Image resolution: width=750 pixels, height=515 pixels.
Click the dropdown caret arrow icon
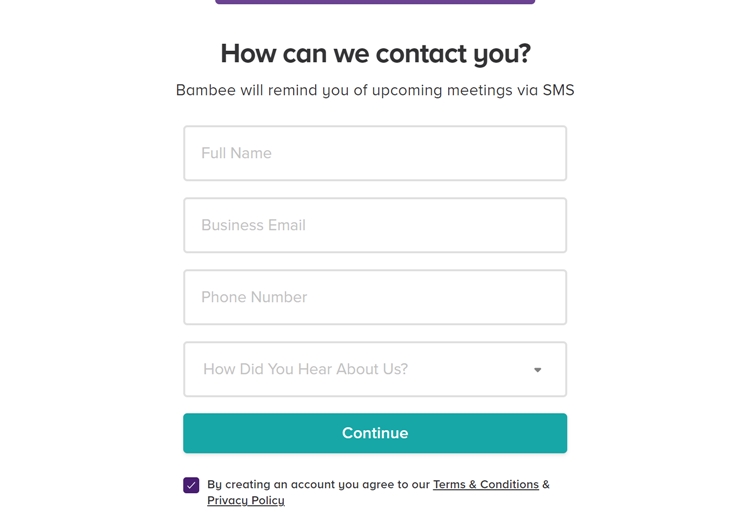[538, 370]
